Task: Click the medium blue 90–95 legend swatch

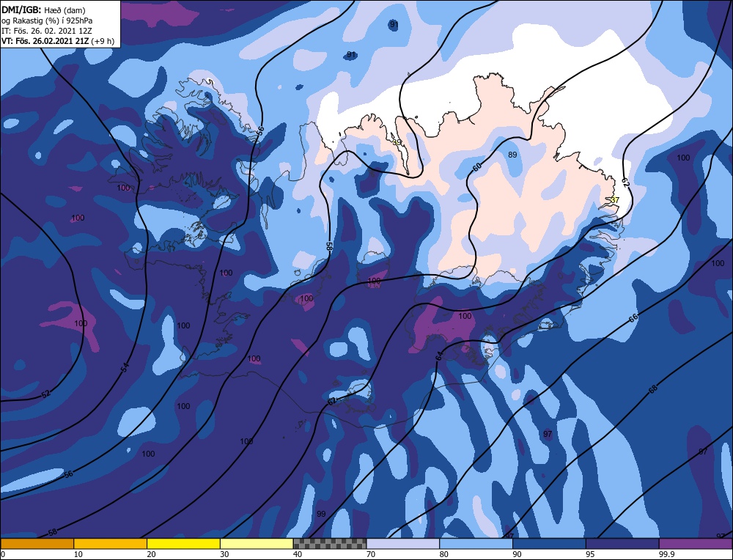Action: point(549,543)
